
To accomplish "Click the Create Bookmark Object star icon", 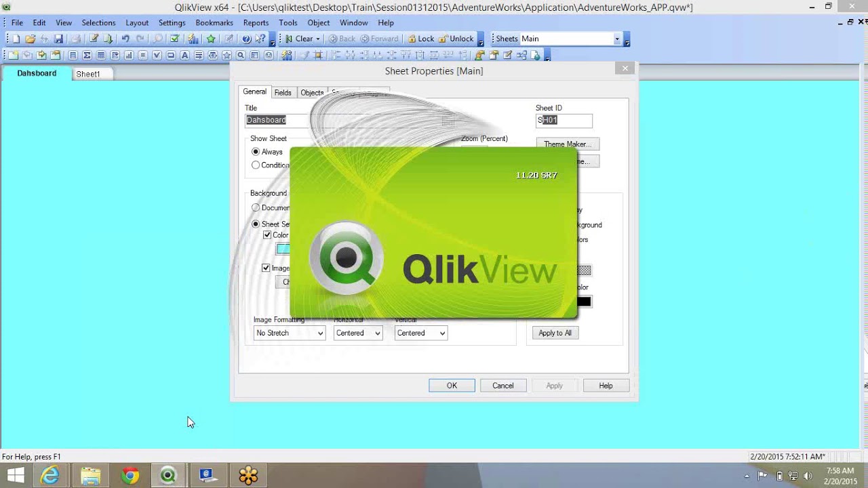I will pyautogui.click(x=226, y=55).
